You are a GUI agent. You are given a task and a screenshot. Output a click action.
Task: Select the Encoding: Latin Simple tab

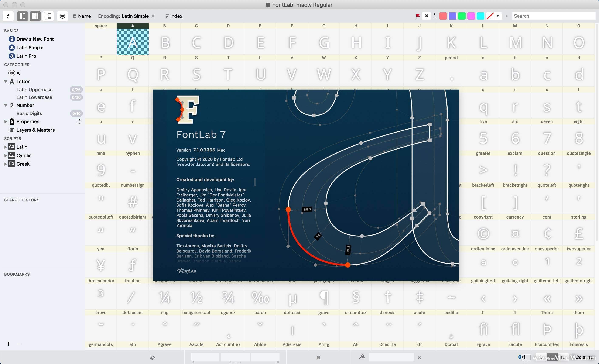(x=123, y=16)
